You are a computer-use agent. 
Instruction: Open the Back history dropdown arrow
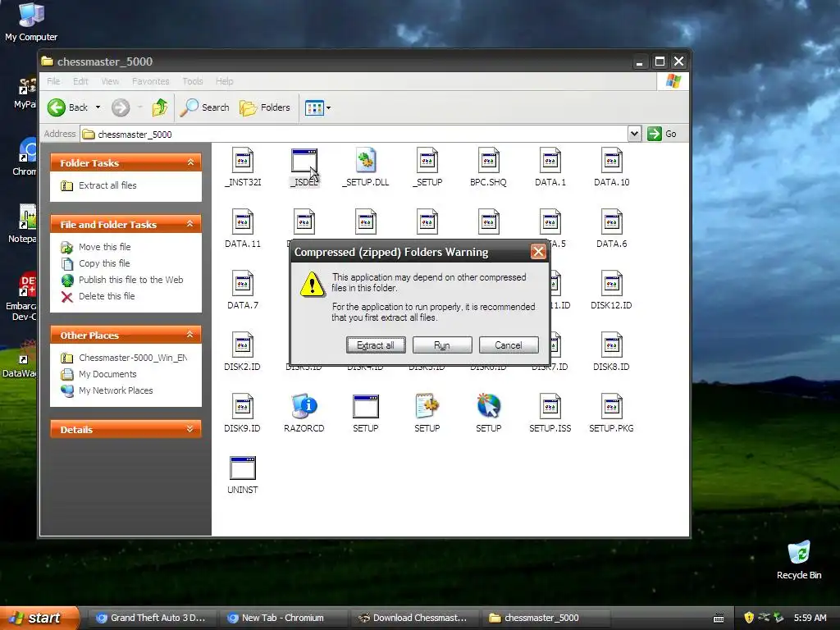(98, 107)
